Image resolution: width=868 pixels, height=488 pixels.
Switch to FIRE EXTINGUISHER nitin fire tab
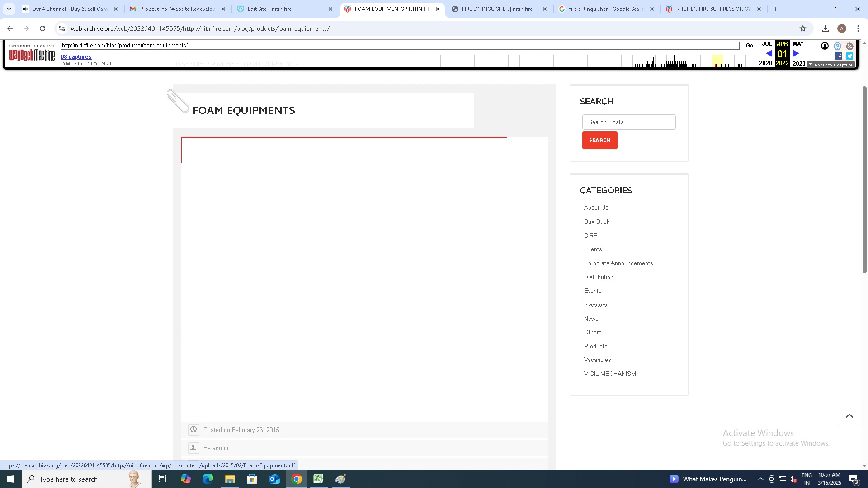coord(499,9)
